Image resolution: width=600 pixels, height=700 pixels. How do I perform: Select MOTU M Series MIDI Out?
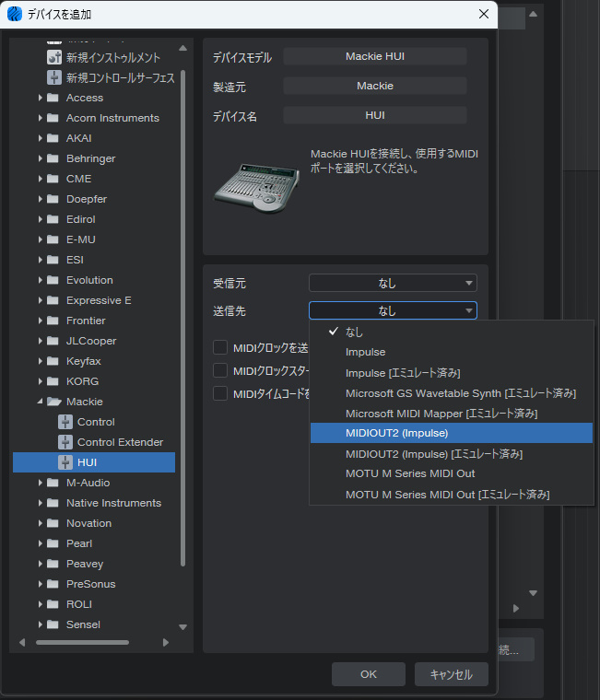pyautogui.click(x=410, y=473)
